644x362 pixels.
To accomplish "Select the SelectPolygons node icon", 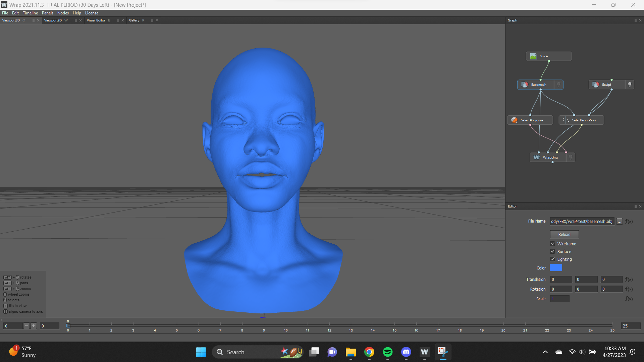I will click(x=514, y=120).
